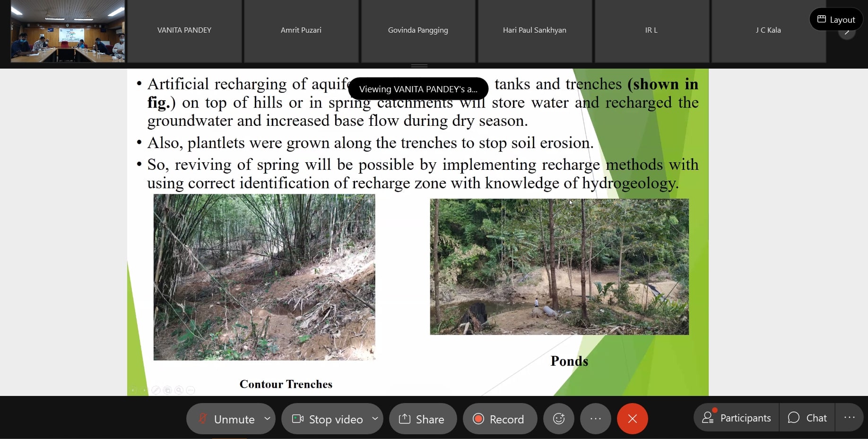Open the Participants panel
868x439 pixels.
pos(736,418)
